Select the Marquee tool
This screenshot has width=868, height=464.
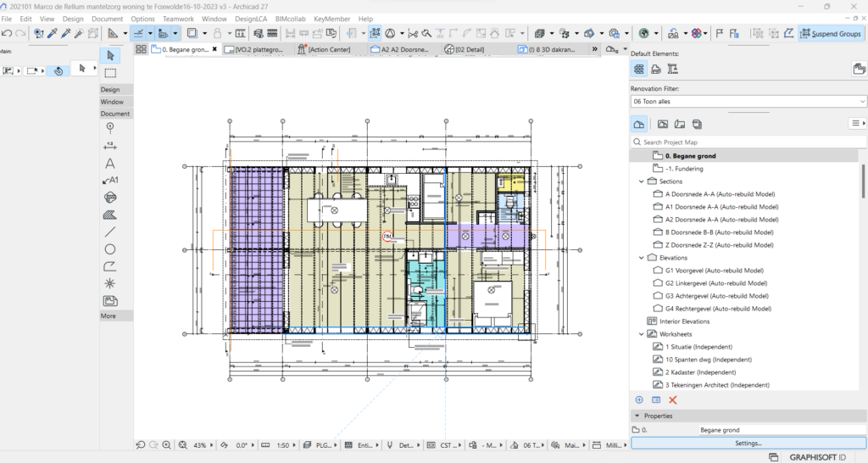click(110, 73)
